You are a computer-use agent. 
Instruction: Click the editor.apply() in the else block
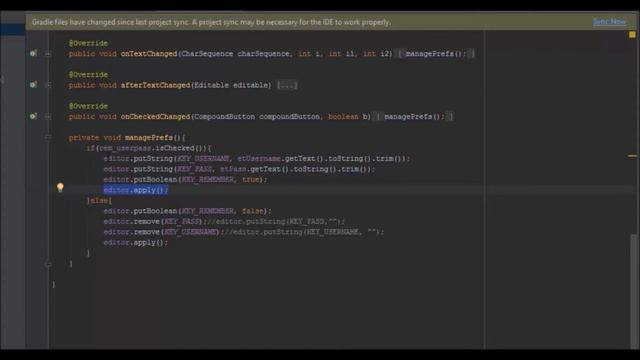[x=136, y=242]
